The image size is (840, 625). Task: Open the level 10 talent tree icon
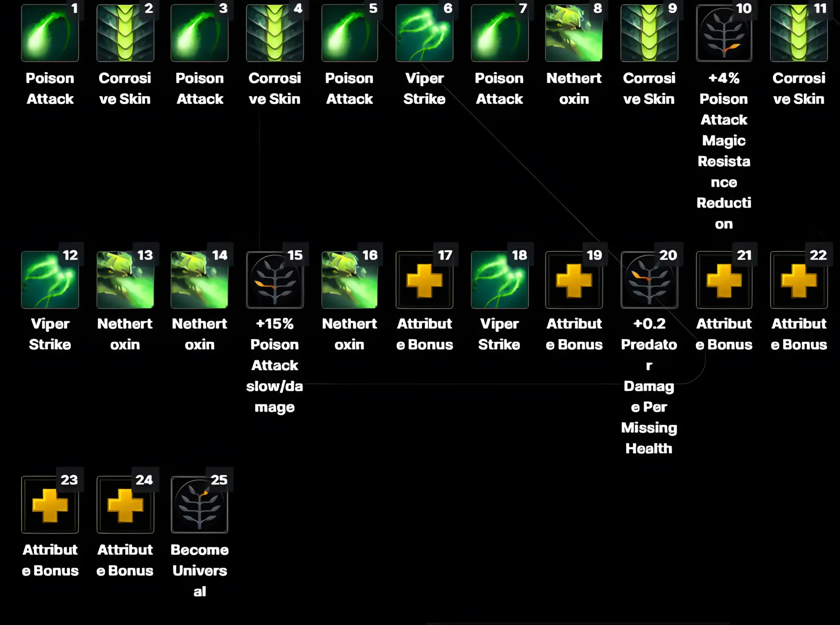tap(724, 33)
